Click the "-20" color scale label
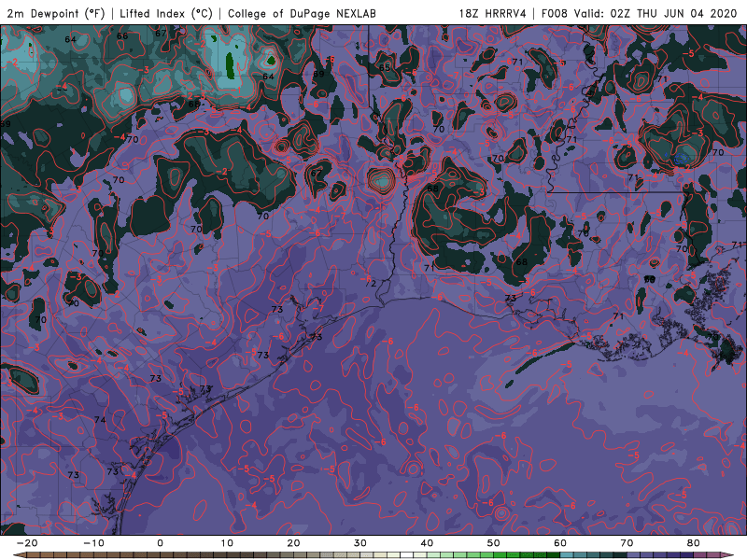Viewport: 747px width, 560px height. tap(27, 543)
